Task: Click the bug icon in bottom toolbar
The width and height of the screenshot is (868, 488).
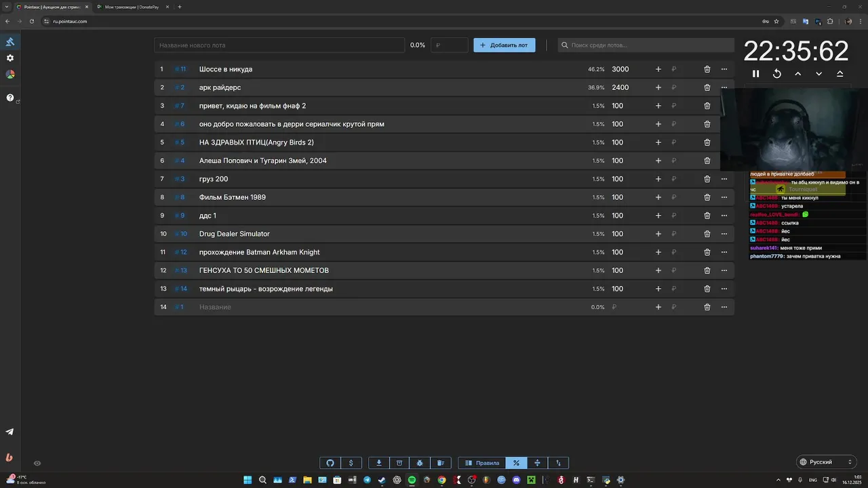Action: [x=420, y=463]
